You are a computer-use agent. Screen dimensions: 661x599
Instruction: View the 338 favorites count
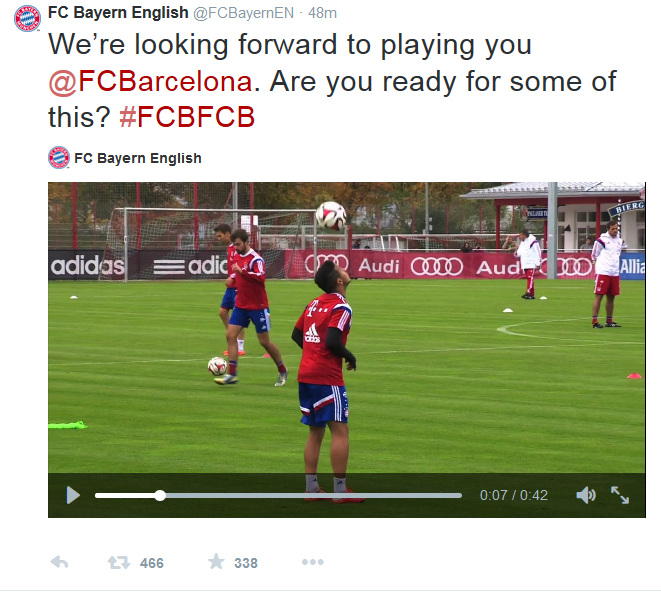246,563
